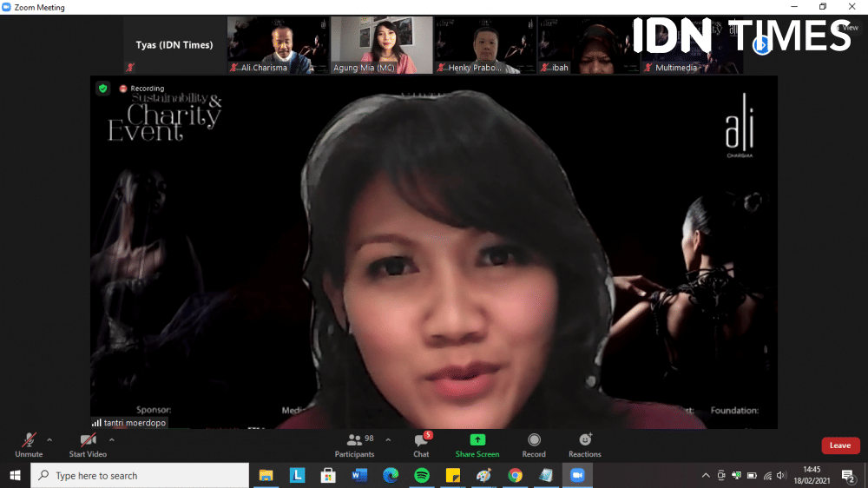Click the Unmute microphone icon
This screenshot has height=488, width=868.
pos(29,440)
